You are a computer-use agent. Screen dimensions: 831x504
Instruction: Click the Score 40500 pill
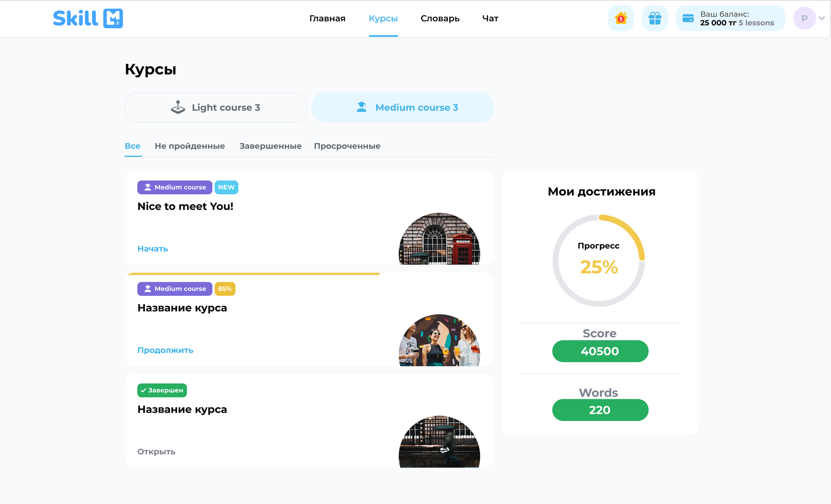click(600, 351)
